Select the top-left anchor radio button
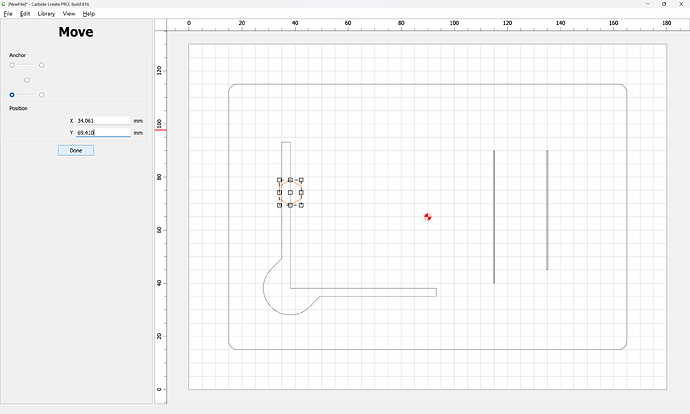The image size is (690, 414). click(12, 65)
